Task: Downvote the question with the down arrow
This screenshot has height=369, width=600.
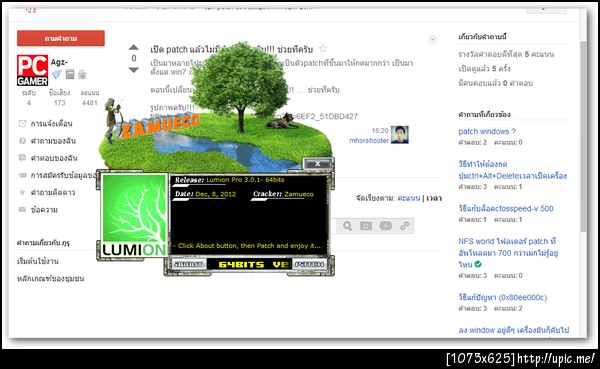Action: click(x=134, y=70)
